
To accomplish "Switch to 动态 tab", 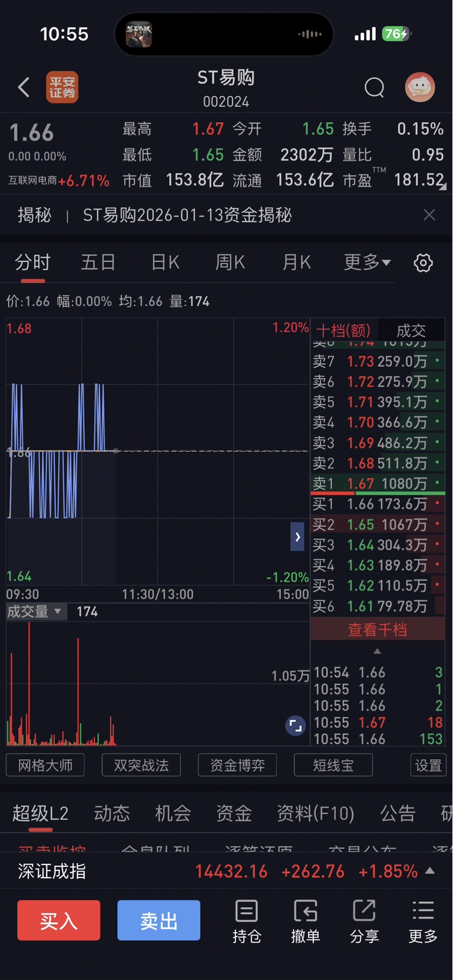I will pyautogui.click(x=112, y=813).
